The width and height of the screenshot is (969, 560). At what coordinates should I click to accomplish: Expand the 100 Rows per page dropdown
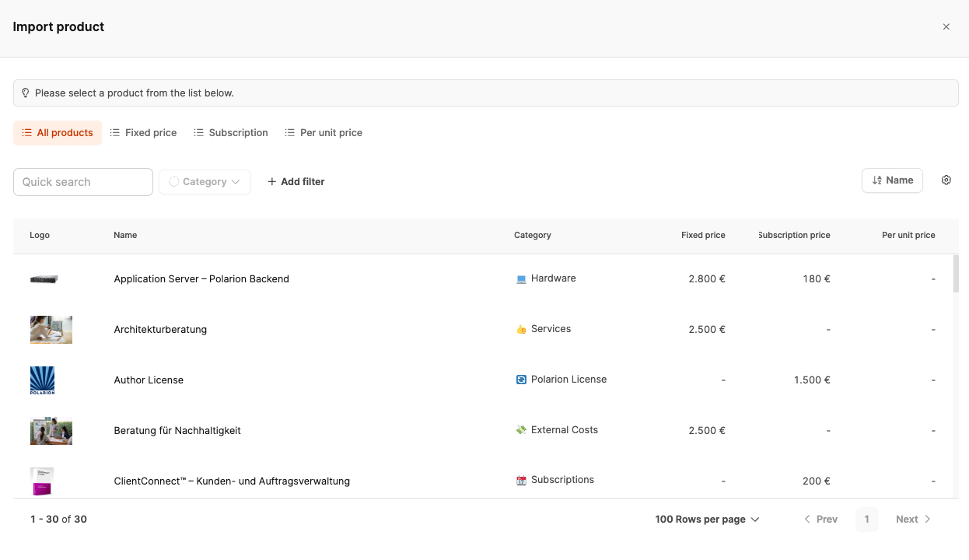(x=707, y=520)
